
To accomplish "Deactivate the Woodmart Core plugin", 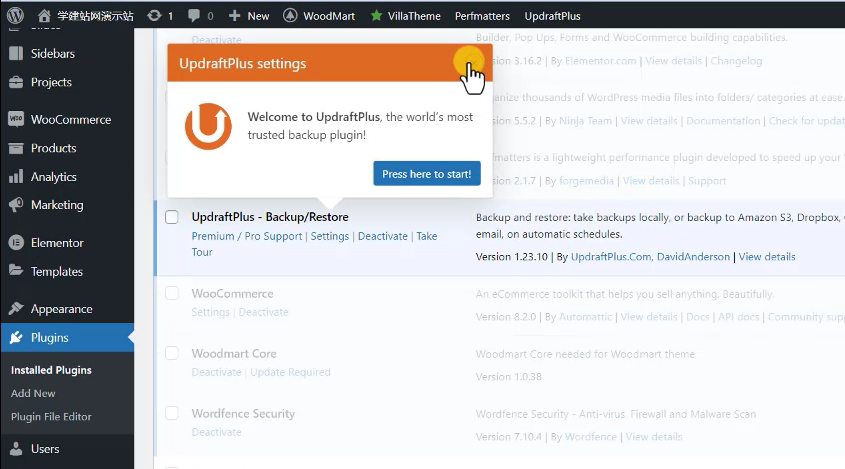I will pos(216,372).
